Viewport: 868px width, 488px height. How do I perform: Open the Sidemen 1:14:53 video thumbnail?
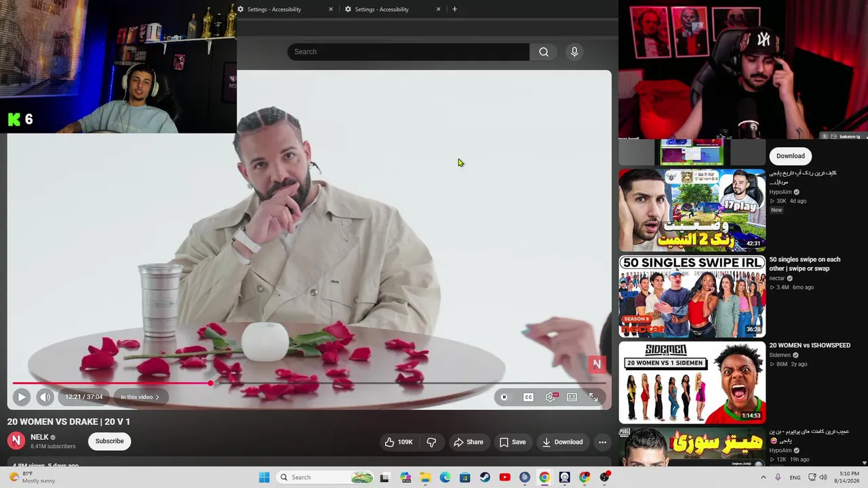692,382
